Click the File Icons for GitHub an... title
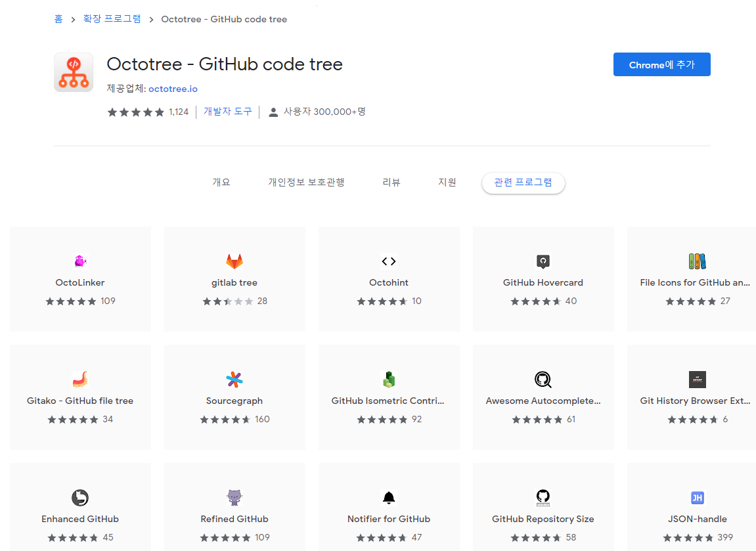 tap(696, 282)
